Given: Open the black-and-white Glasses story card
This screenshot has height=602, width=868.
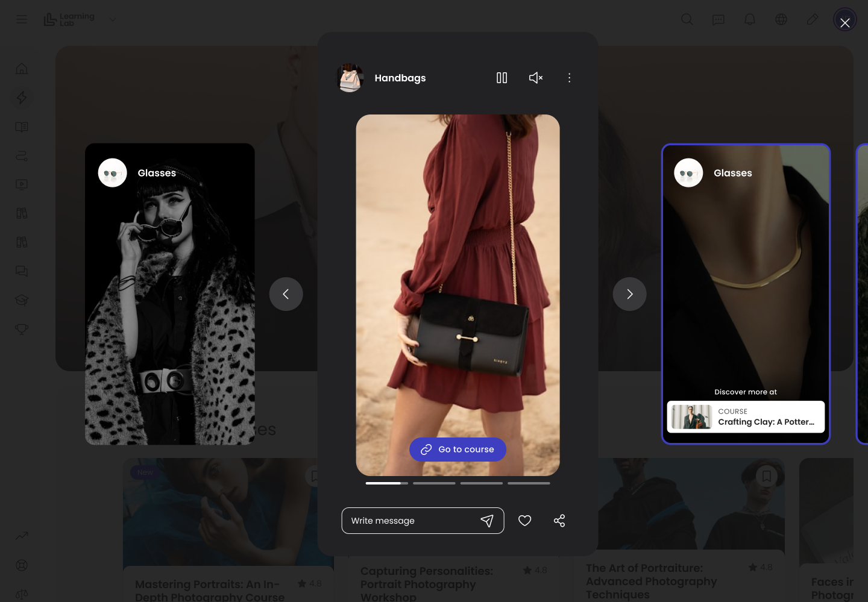Looking at the screenshot, I should (x=170, y=294).
